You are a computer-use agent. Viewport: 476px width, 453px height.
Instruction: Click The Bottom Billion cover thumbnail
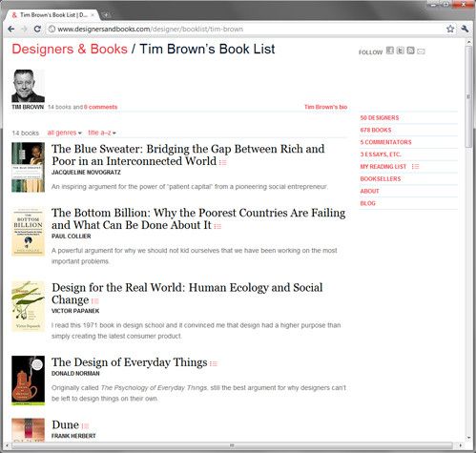[x=28, y=232]
